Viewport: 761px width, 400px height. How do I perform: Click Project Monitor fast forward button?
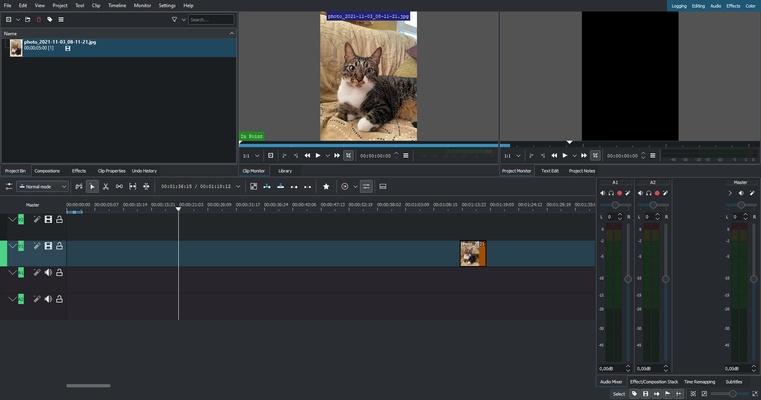[584, 155]
